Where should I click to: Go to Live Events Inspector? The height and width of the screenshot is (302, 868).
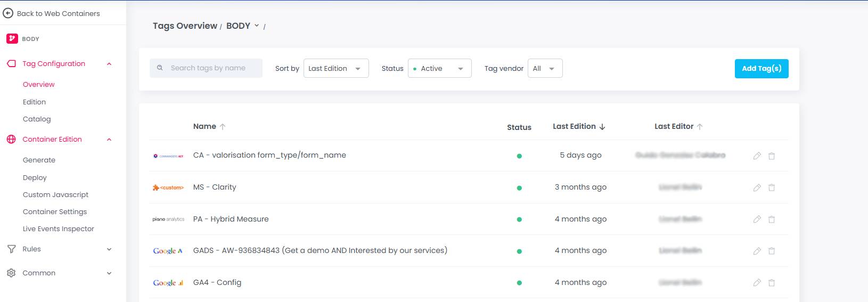click(59, 229)
